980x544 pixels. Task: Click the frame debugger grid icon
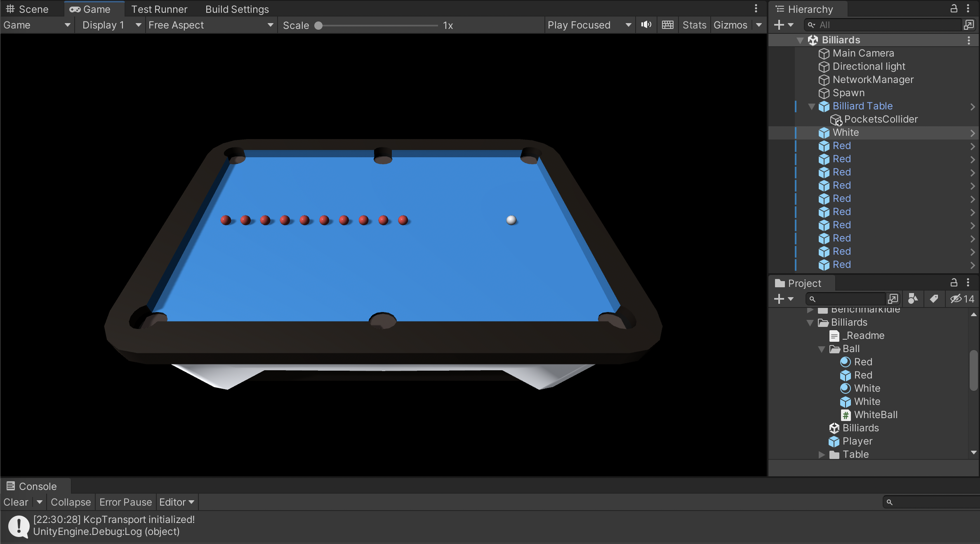pos(667,25)
